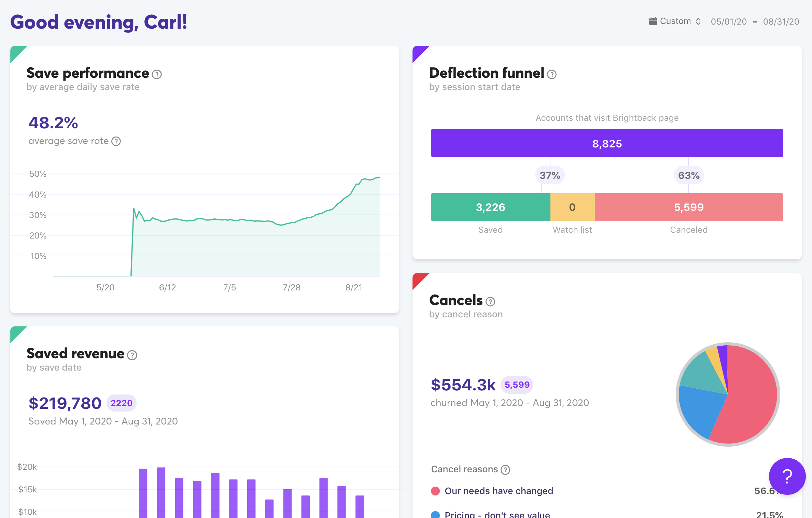Click help icon next to Cancel reasons

pos(505,470)
